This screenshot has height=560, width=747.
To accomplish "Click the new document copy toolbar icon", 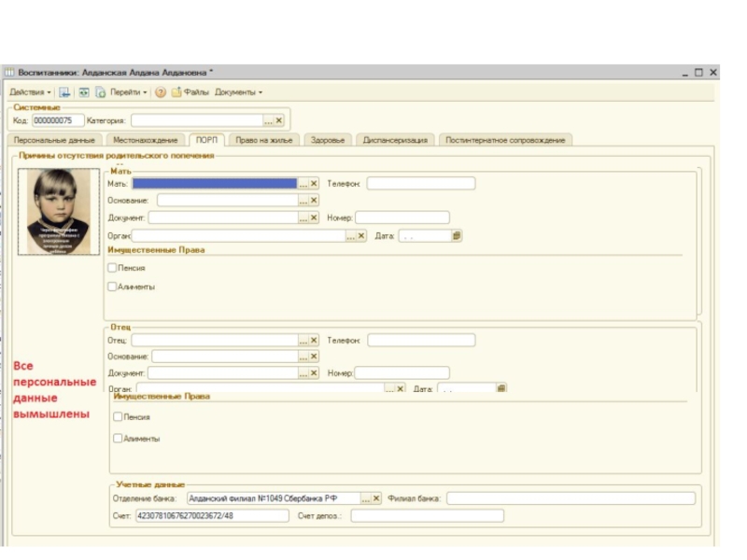I will point(101,92).
